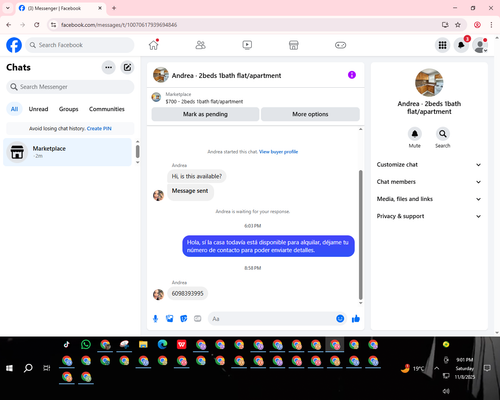Bookmark this page with the star icon
Screen dimensions: 500x400
(458, 25)
